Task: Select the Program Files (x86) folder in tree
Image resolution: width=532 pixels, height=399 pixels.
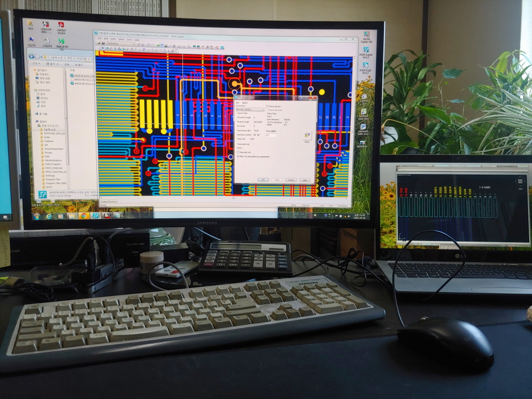Action: [55, 183]
